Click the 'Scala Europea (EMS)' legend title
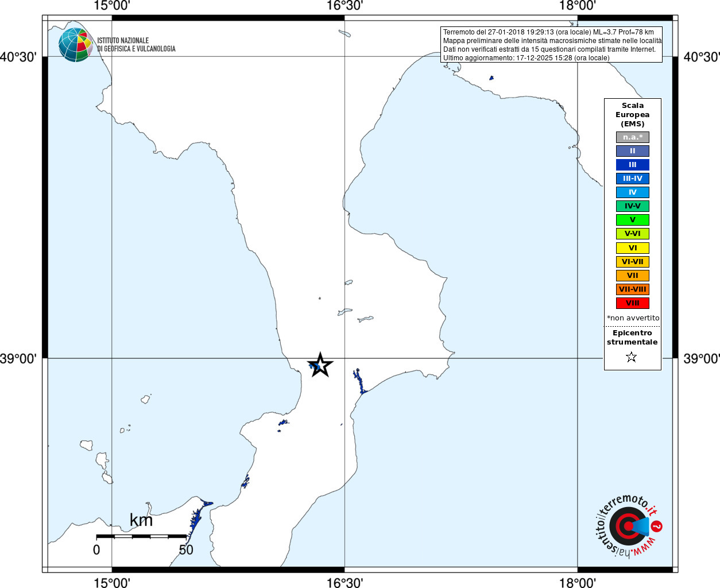Image resolution: width=720 pixels, height=588 pixels. pyautogui.click(x=633, y=114)
